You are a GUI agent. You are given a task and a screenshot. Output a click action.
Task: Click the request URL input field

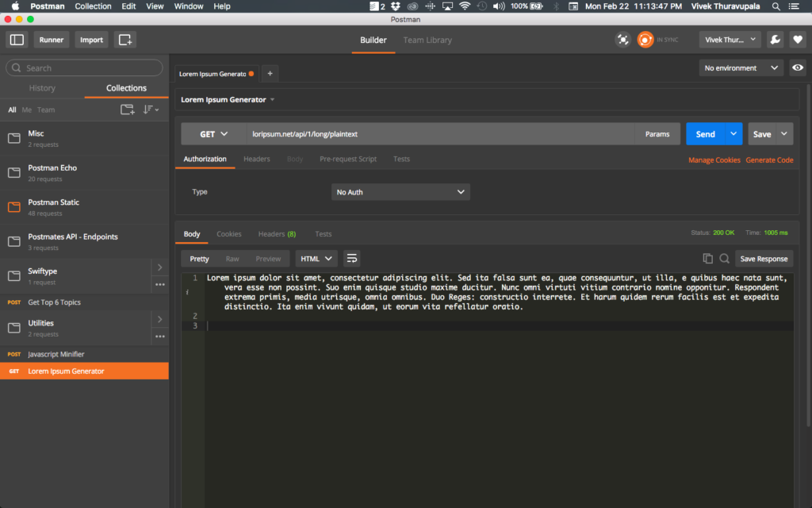[441, 134]
